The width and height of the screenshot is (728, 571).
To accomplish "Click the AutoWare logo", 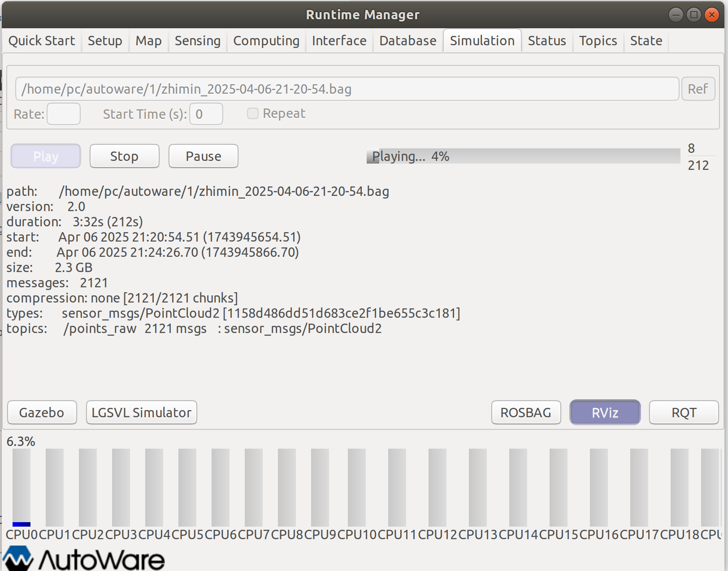I will pos(84,558).
